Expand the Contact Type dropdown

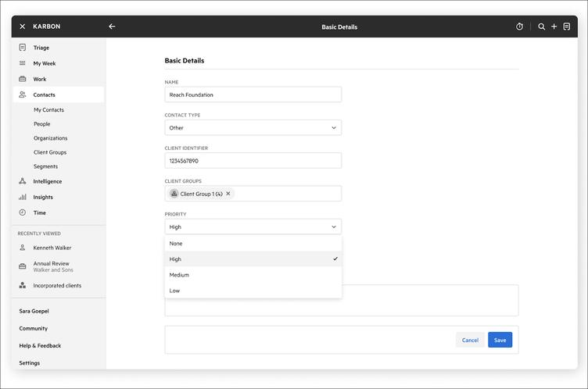(253, 127)
